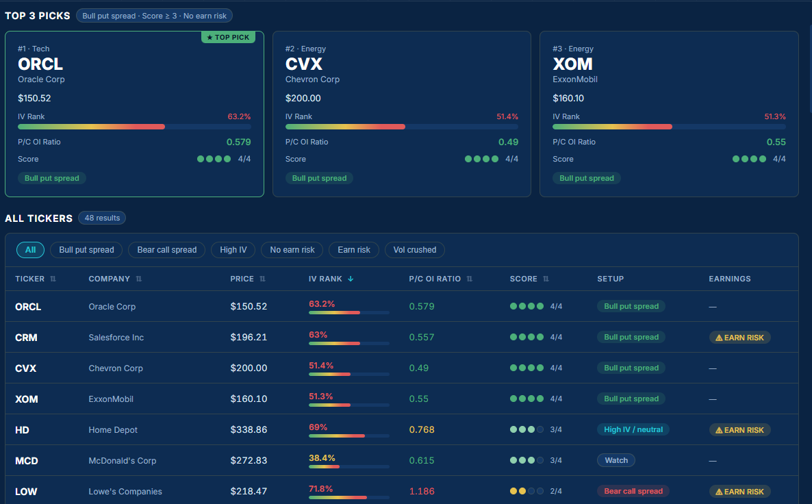Select MCD ticker in table

click(27, 461)
